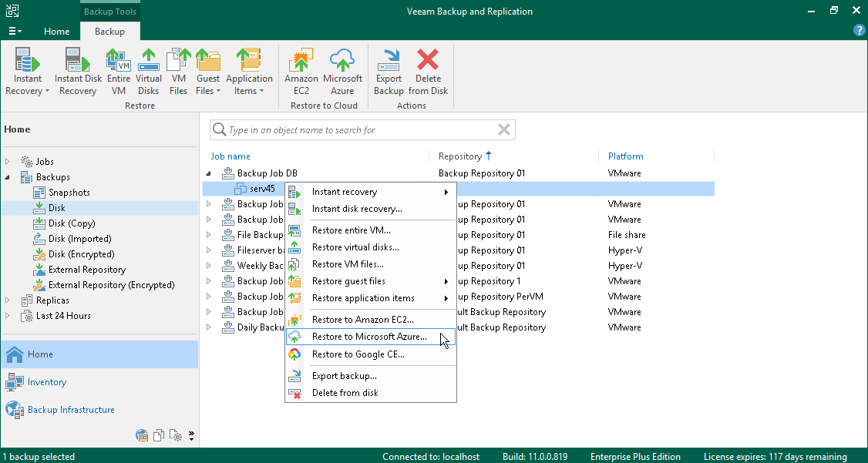
Task: Sort by Platform column header
Action: [x=625, y=156]
